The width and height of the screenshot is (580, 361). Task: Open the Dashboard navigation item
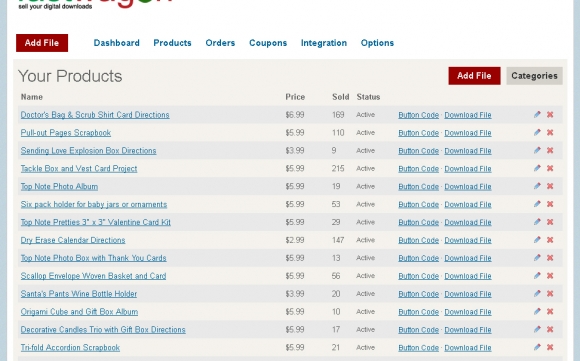[117, 43]
